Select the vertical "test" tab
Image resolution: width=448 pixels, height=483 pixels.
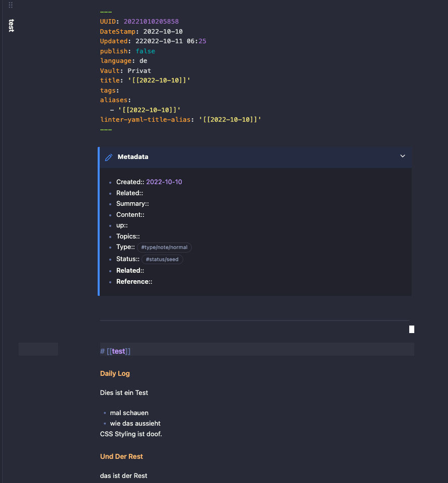coord(11,26)
